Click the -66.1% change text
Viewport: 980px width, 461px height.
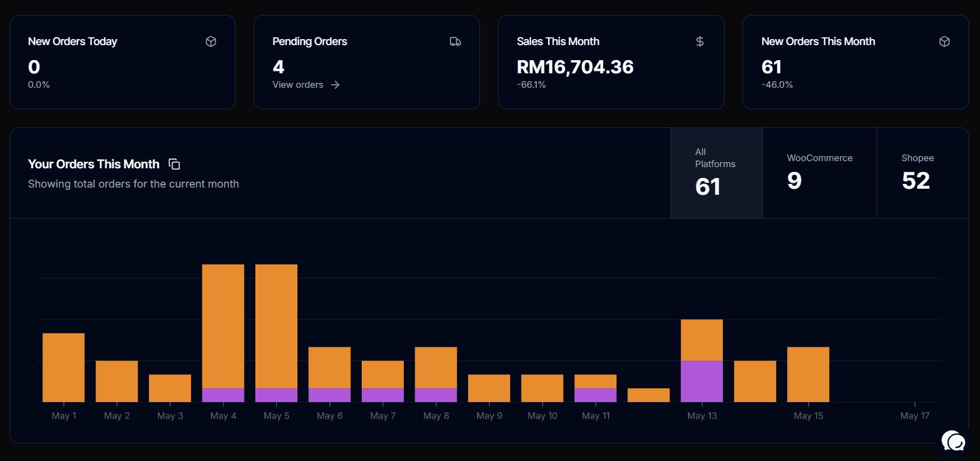click(531, 85)
